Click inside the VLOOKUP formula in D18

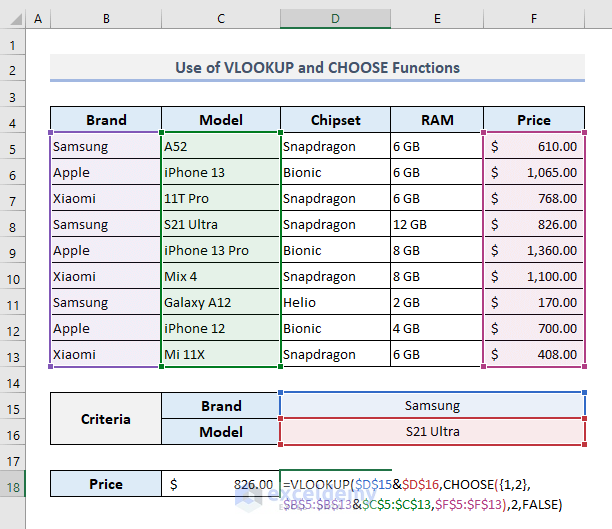pos(422,494)
